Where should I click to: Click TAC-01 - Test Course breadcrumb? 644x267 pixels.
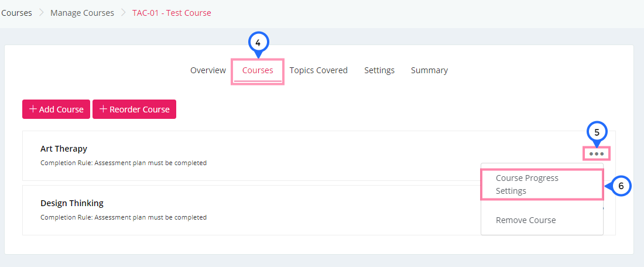[x=172, y=13]
